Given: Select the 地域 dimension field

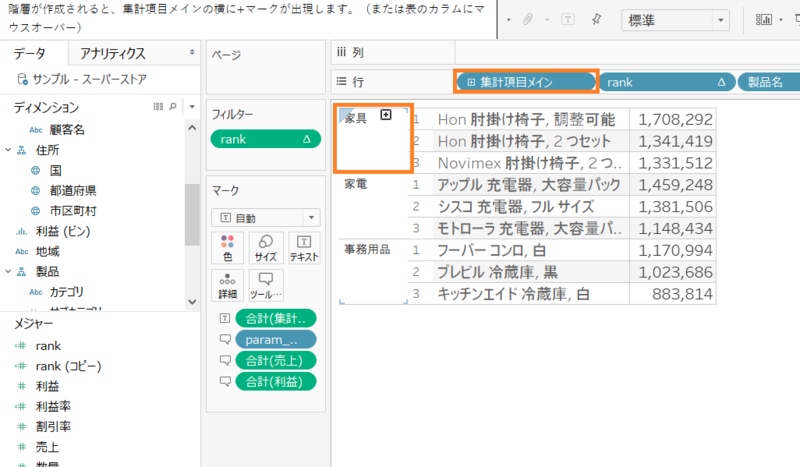Looking at the screenshot, I should 47,251.
